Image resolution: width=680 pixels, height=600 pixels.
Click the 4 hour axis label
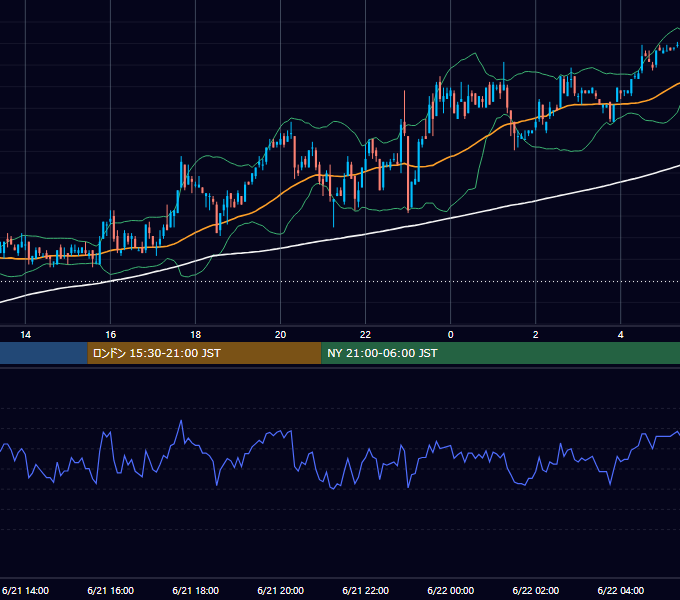[621, 335]
